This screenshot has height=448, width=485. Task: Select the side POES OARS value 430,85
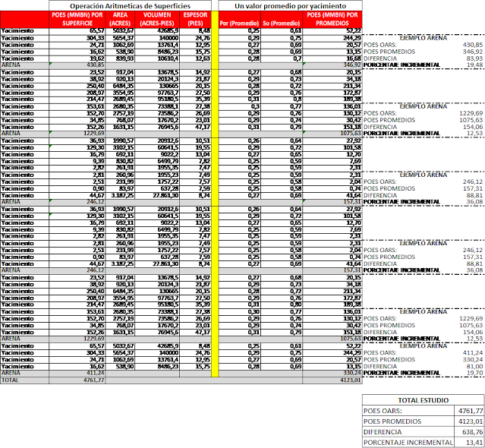pos(473,45)
